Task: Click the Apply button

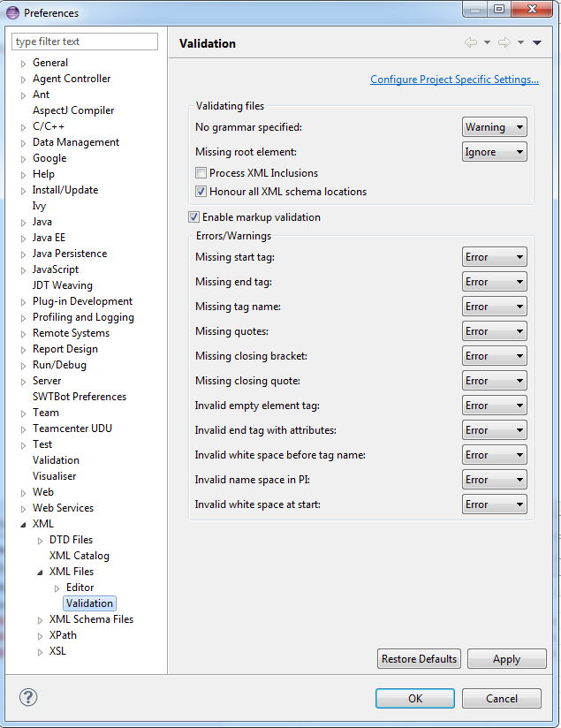Action: [506, 659]
